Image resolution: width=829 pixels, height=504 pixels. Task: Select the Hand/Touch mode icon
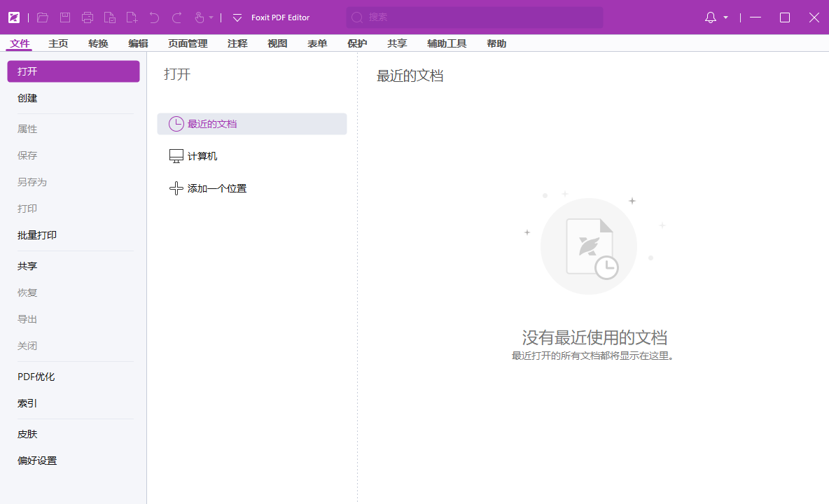[198, 17]
